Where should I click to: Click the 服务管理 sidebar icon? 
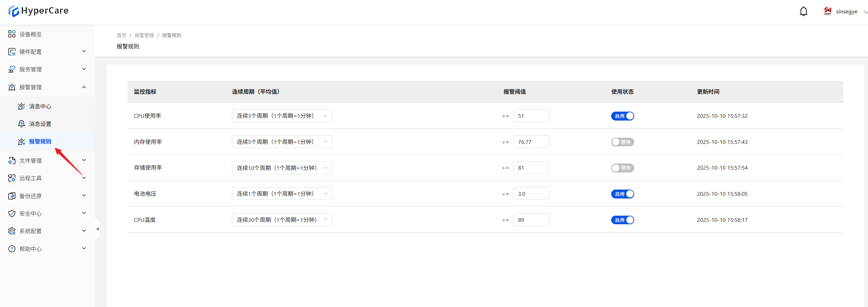(x=12, y=69)
